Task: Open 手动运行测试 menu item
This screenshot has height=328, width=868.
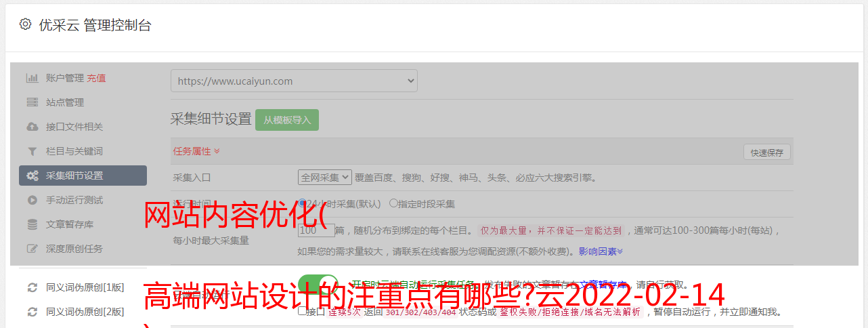Action: coord(74,200)
